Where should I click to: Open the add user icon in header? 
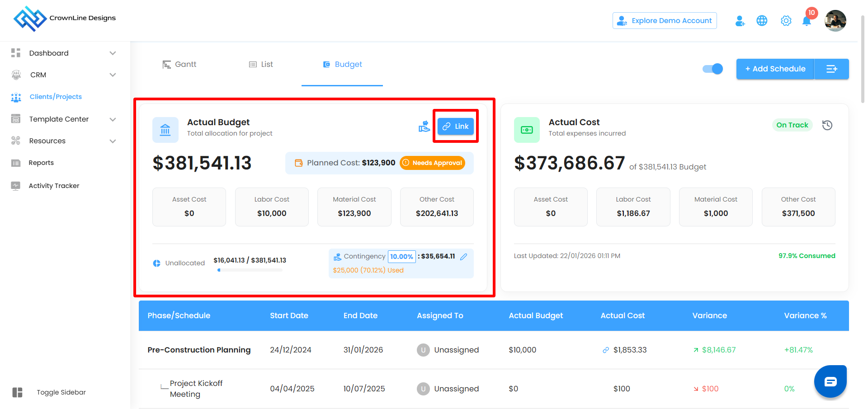click(x=740, y=21)
